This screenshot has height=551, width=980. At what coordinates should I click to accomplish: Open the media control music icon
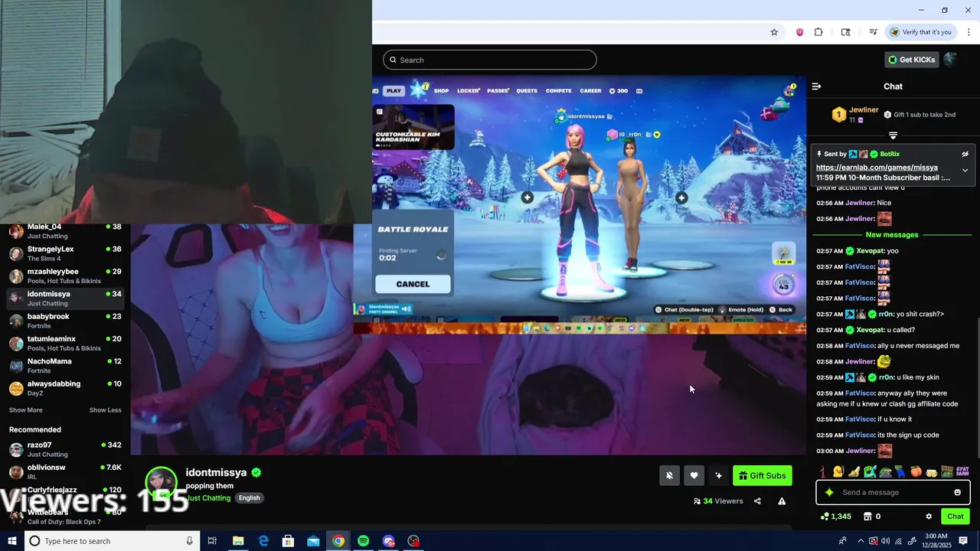873,32
